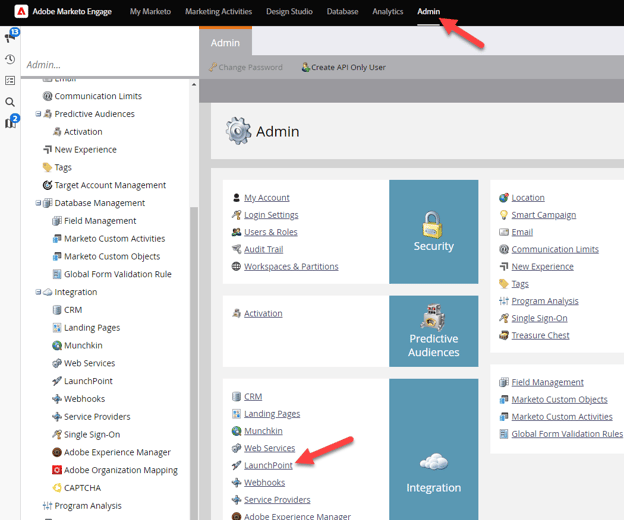Select Communication Limits in tree
The height and width of the screenshot is (520, 624).
[x=98, y=96]
